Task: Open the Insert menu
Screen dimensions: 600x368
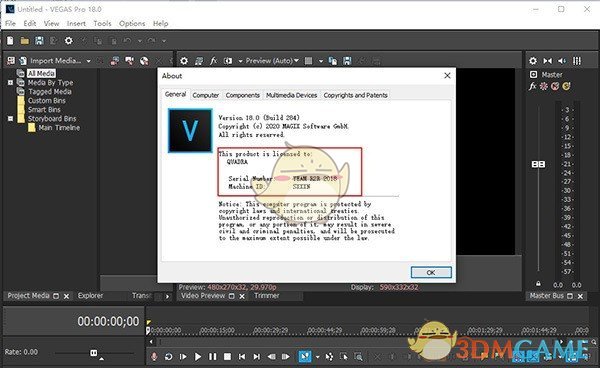Action: (x=76, y=23)
